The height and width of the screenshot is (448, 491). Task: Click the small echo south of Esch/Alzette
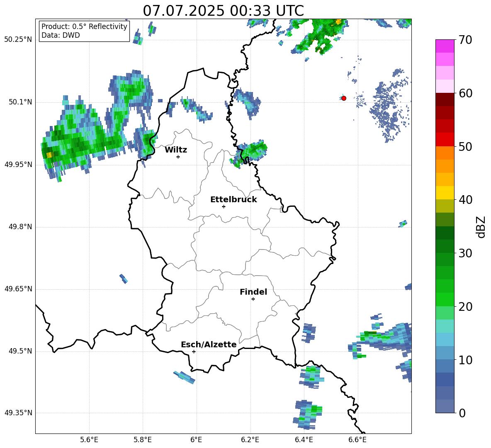click(x=185, y=377)
